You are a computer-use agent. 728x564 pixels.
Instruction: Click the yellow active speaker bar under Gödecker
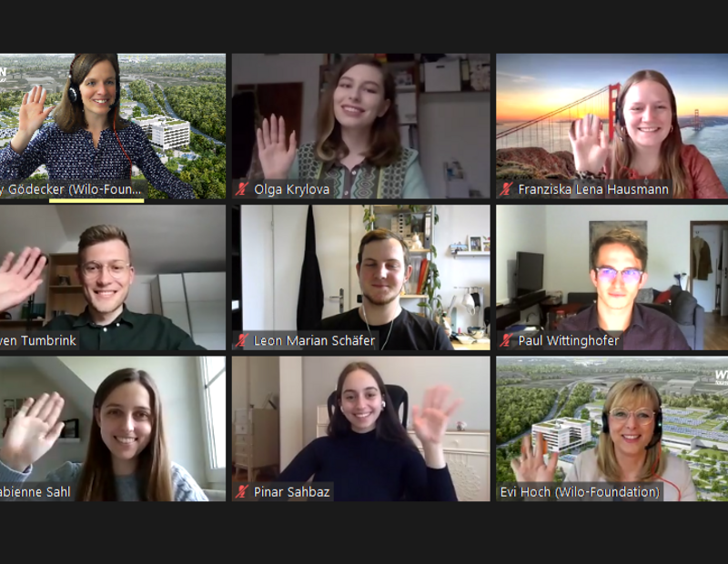pos(96,201)
